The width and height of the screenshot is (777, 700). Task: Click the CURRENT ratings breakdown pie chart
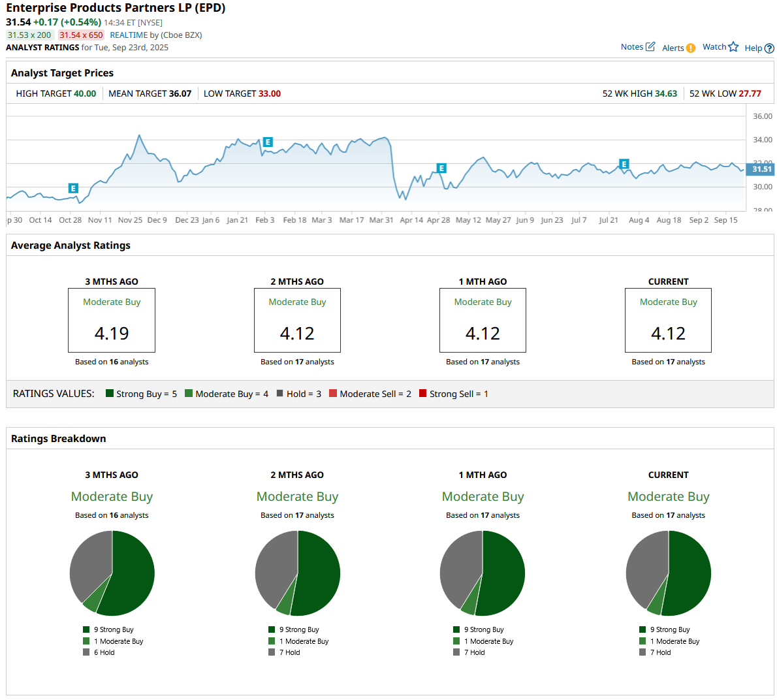(668, 573)
